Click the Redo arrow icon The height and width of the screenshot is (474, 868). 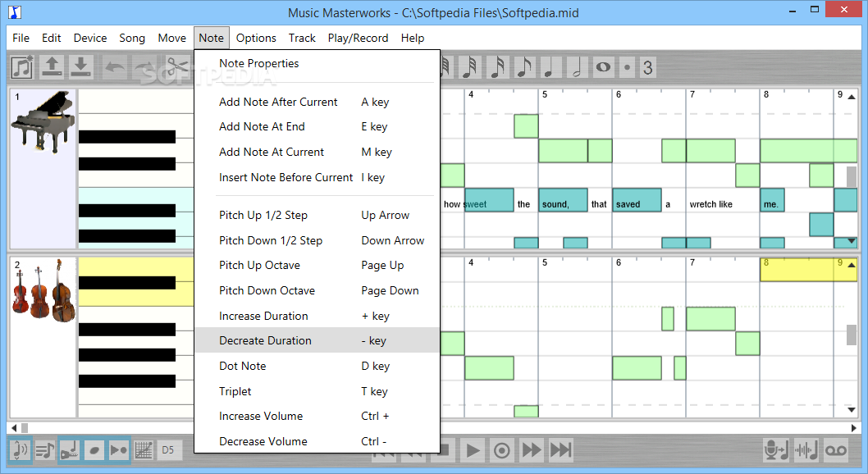tap(145, 67)
